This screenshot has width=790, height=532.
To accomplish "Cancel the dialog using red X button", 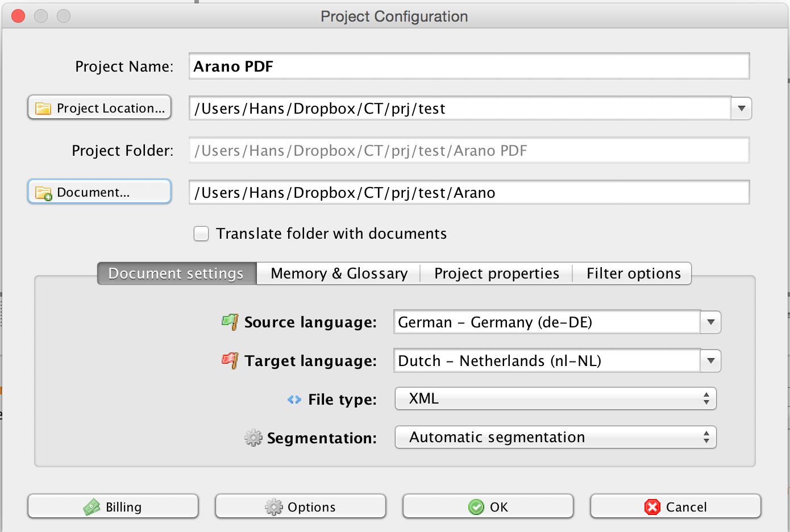I will (x=676, y=506).
